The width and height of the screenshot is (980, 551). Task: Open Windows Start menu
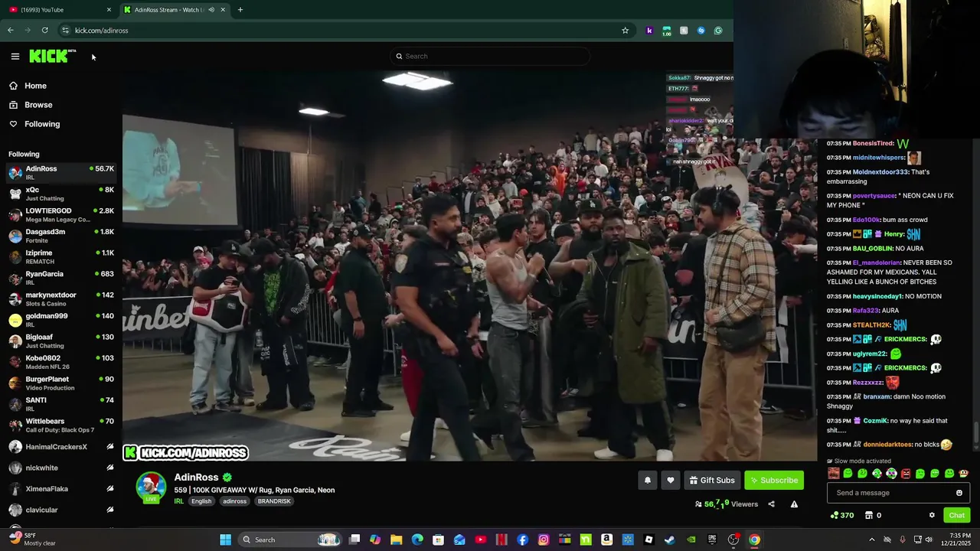click(225, 540)
